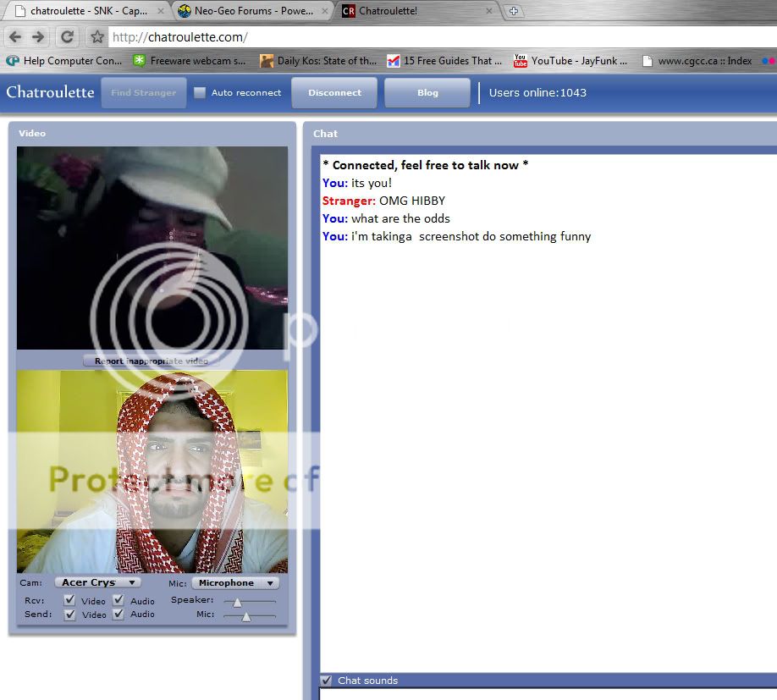Open the Freeware webcam bookmark
This screenshot has width=777, height=700.
click(190, 61)
